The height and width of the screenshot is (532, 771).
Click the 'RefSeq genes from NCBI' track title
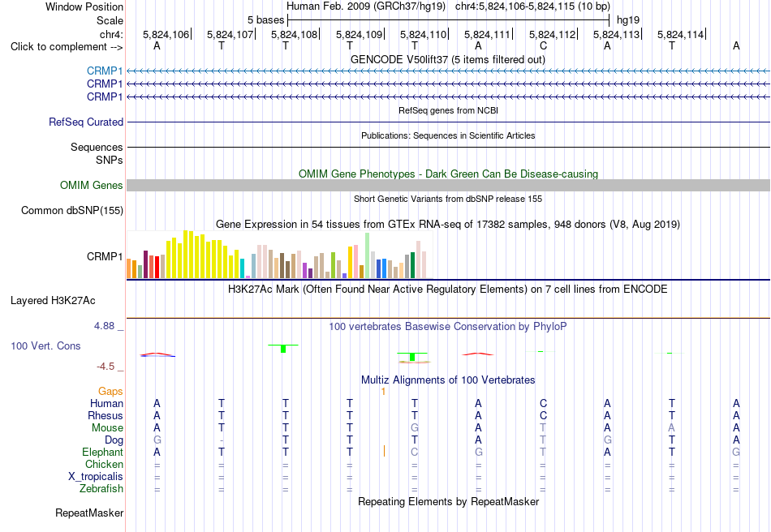coord(449,110)
